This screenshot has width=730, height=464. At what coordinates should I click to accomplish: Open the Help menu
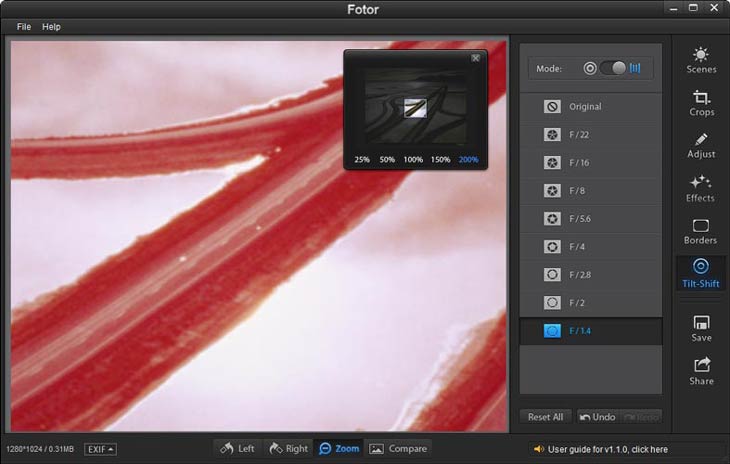tap(51, 27)
